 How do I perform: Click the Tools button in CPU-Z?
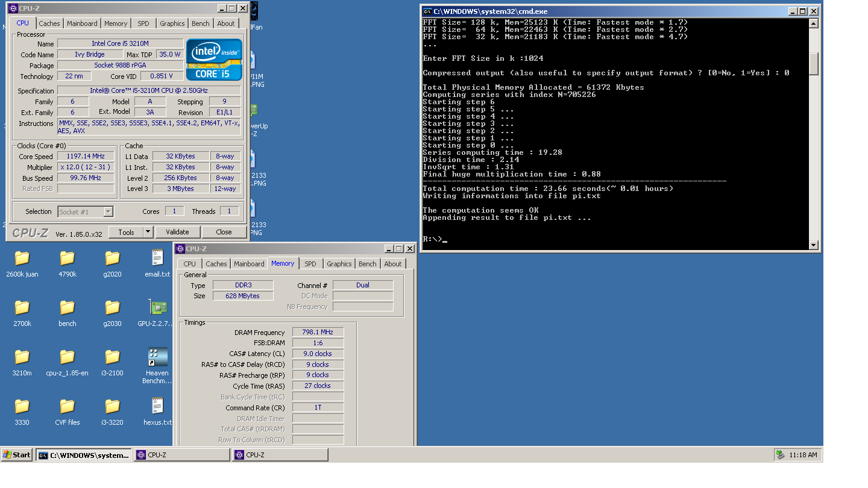click(126, 232)
